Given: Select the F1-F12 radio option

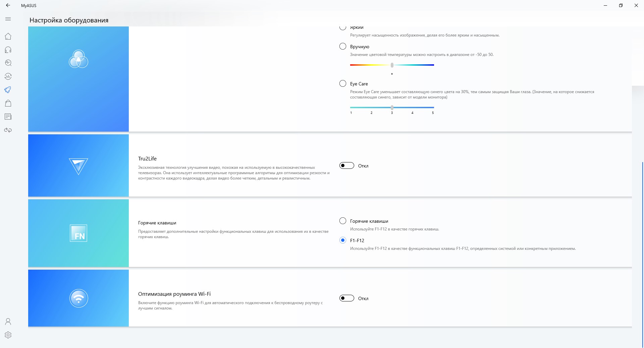Looking at the screenshot, I should 343,240.
